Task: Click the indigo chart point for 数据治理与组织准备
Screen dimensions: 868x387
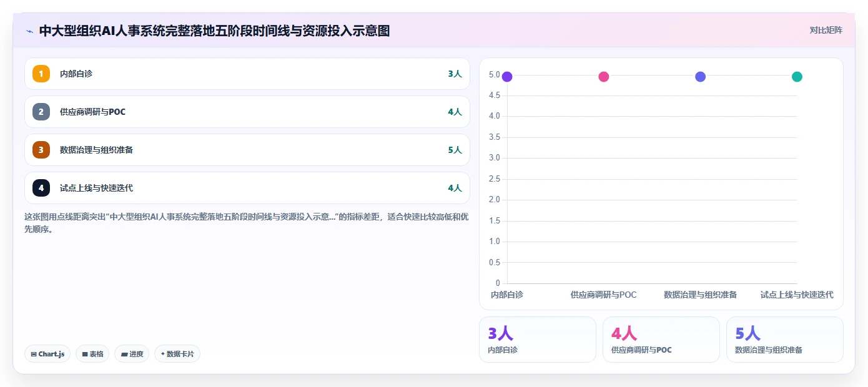Action: pyautogui.click(x=701, y=77)
